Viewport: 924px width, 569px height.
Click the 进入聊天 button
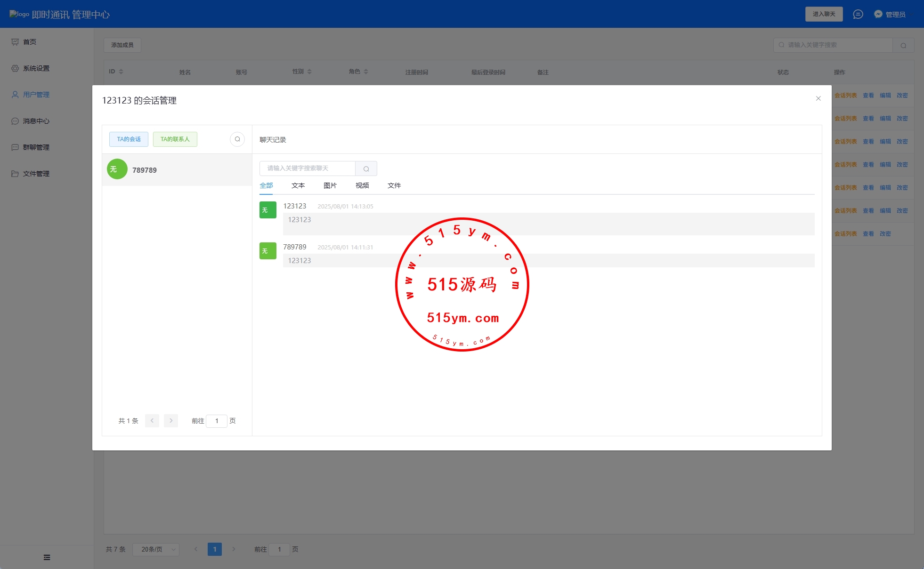coord(824,14)
